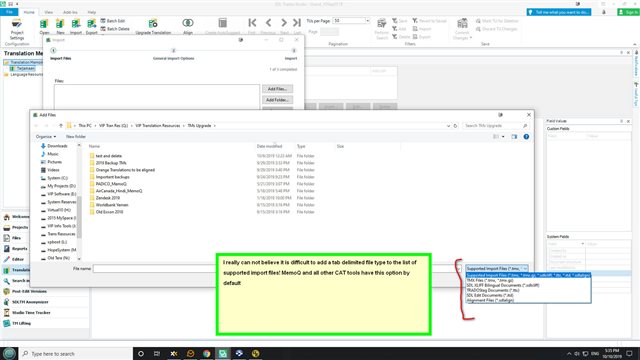Open Task View from the taskbar

157,353
